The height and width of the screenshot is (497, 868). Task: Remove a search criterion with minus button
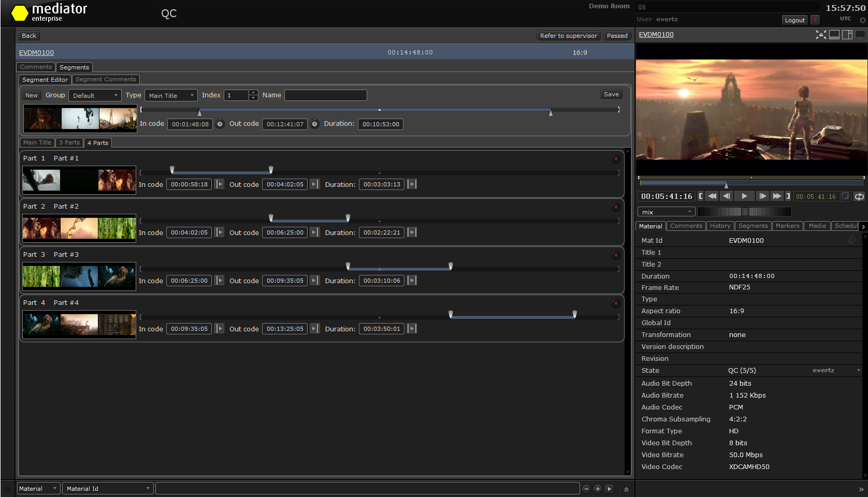(x=586, y=489)
